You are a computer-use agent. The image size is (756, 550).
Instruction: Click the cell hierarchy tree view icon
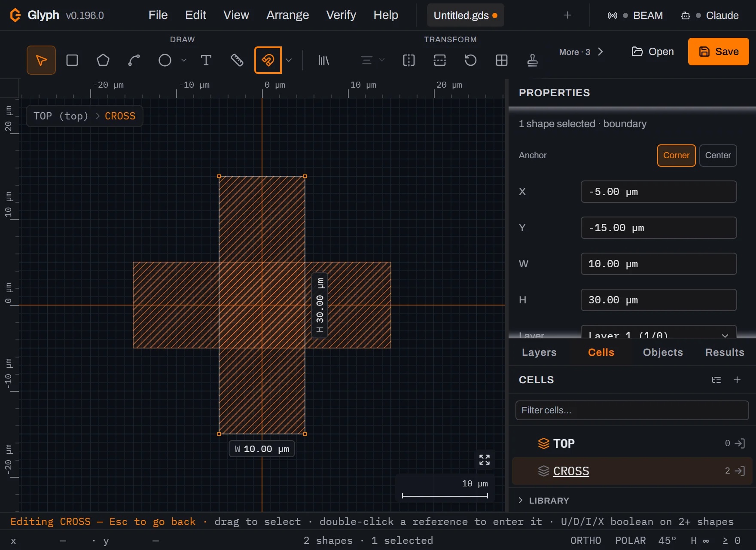pos(716,380)
